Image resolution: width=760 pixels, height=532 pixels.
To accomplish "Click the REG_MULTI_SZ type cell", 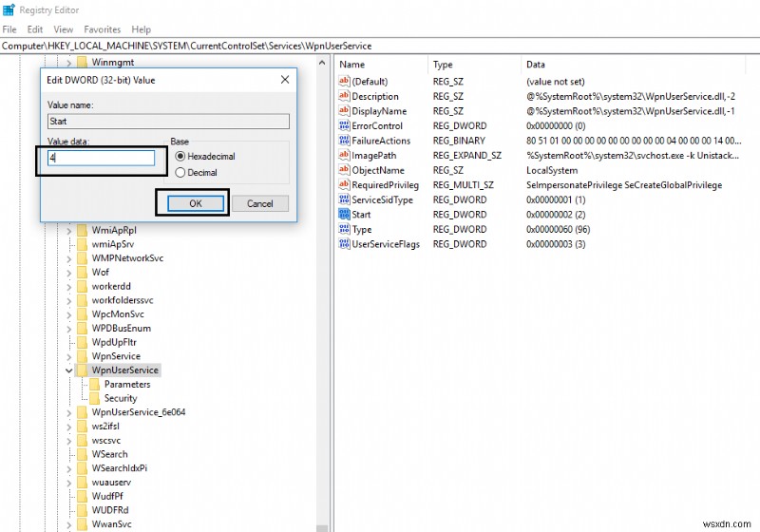I will (x=464, y=185).
